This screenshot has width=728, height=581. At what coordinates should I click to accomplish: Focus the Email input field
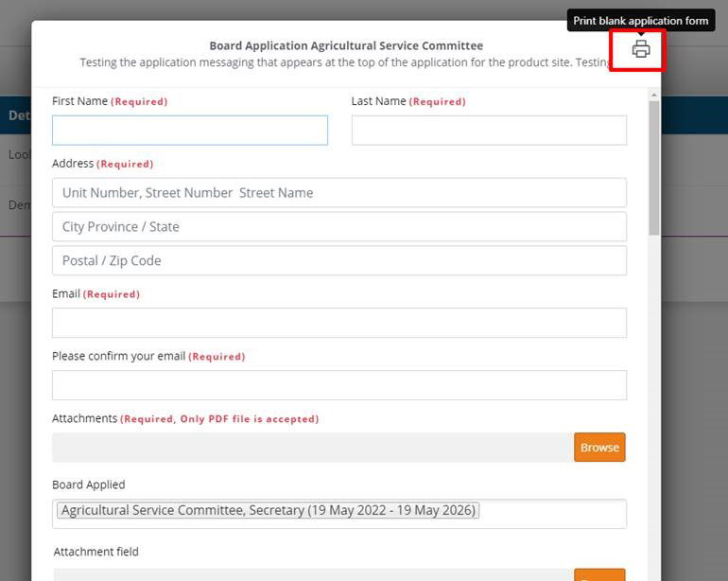(339, 323)
